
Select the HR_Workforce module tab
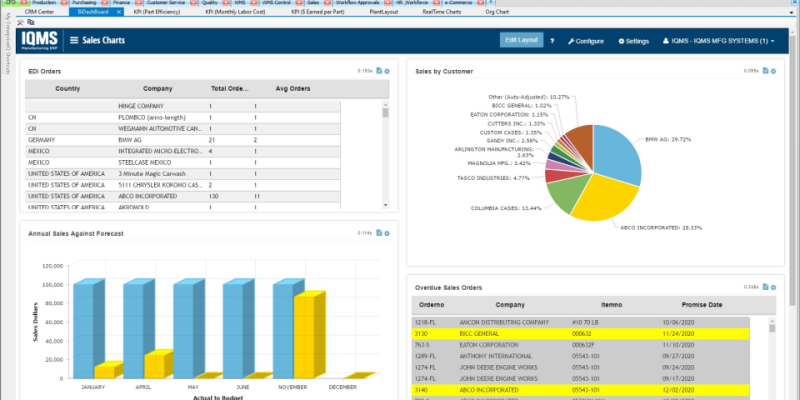click(x=410, y=3)
